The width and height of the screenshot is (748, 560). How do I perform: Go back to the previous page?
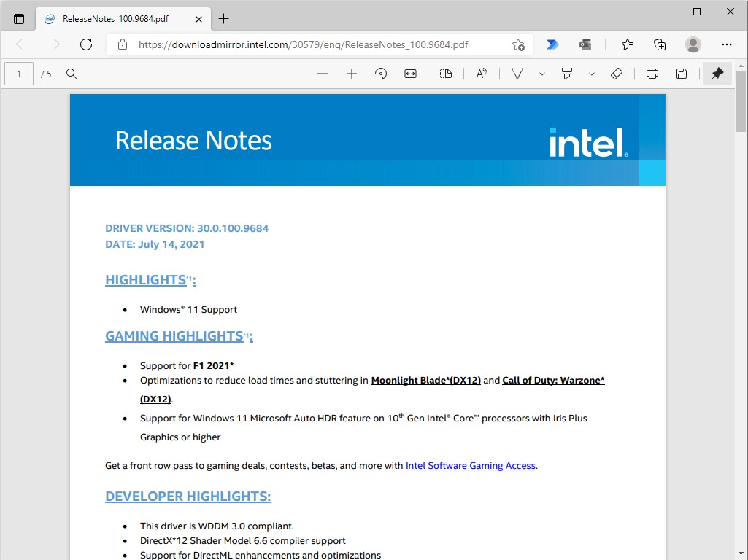[22, 44]
